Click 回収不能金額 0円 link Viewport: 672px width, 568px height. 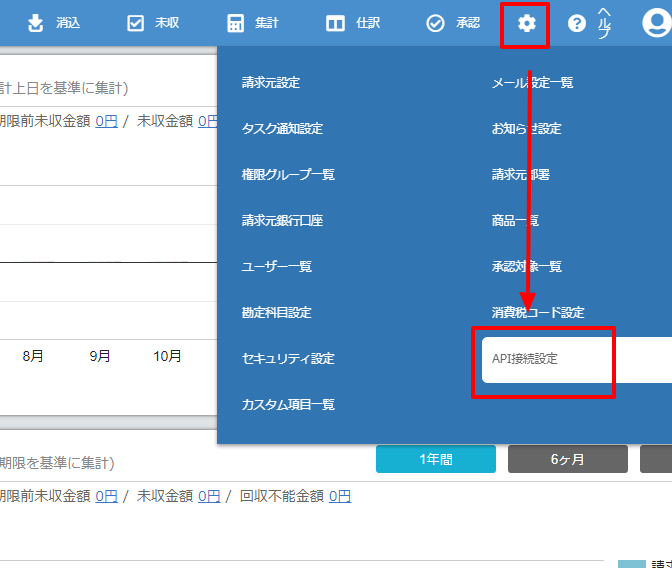(340, 496)
